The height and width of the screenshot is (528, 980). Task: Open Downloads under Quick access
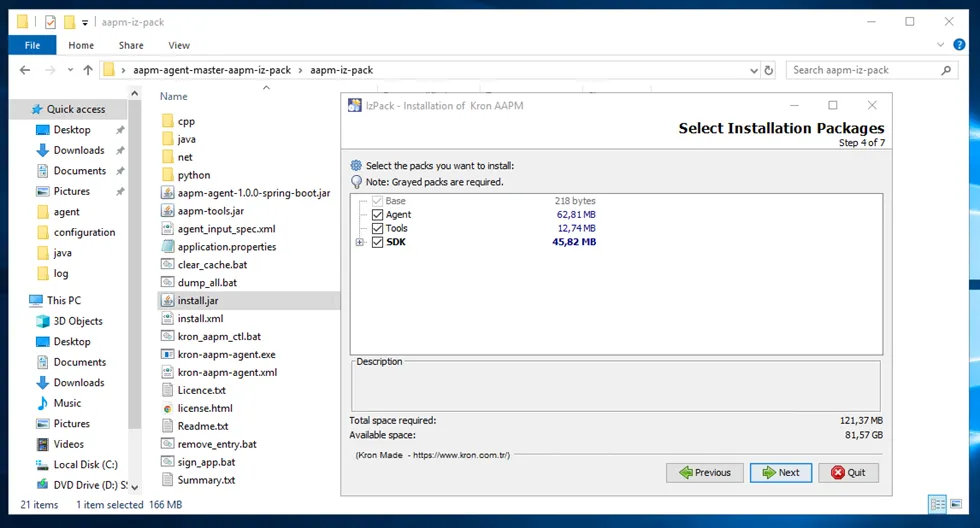[x=79, y=151]
